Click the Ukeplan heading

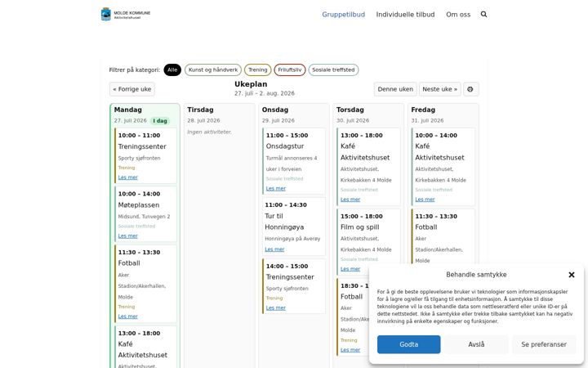point(251,84)
